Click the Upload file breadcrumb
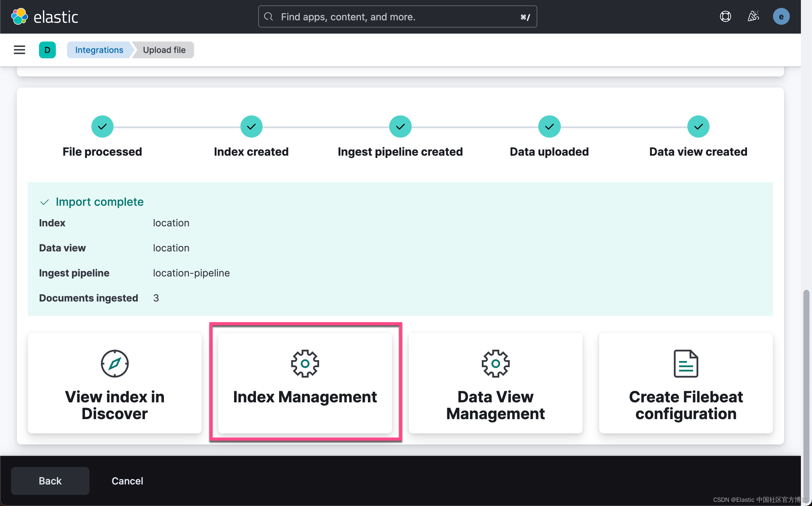812x506 pixels. pyautogui.click(x=164, y=50)
